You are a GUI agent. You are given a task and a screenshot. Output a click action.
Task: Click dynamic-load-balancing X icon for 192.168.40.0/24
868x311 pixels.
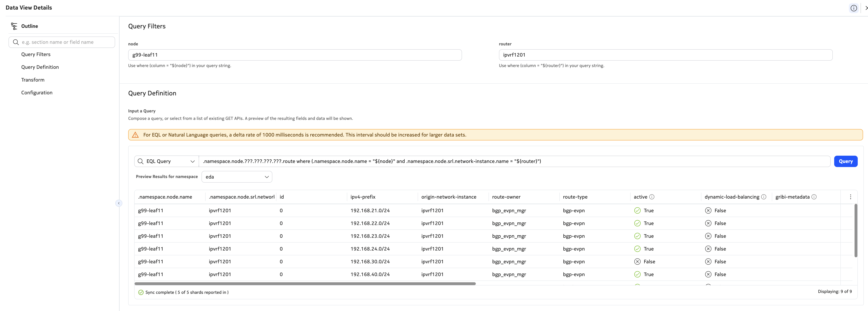point(708,275)
